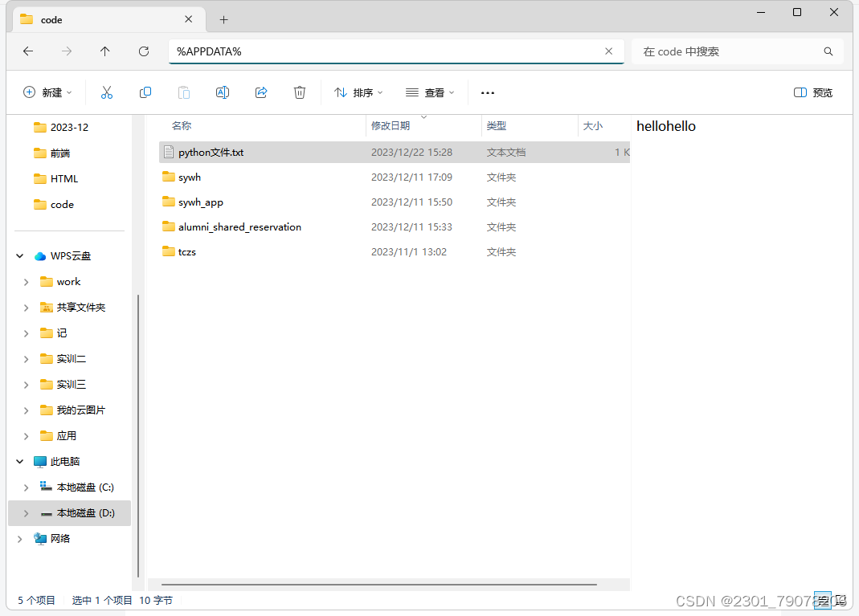This screenshot has width=859, height=616.
Task: Switch to details view icon in status bar
Action: pyautogui.click(x=822, y=600)
